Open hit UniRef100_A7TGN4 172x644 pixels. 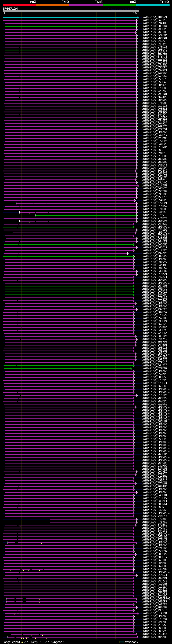(154, 103)
